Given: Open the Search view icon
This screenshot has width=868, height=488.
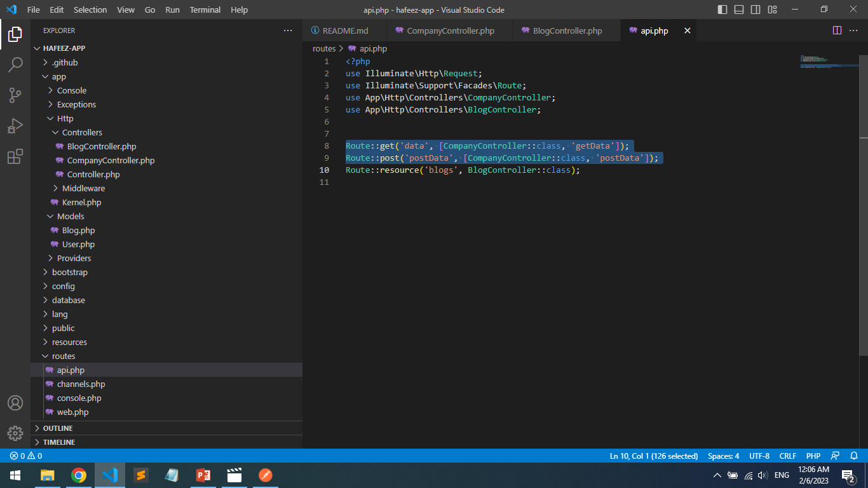Looking at the screenshot, I should click(15, 65).
